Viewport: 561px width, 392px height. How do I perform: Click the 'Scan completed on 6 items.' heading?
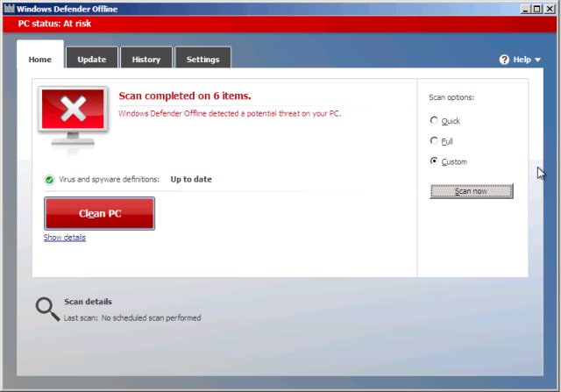point(185,96)
